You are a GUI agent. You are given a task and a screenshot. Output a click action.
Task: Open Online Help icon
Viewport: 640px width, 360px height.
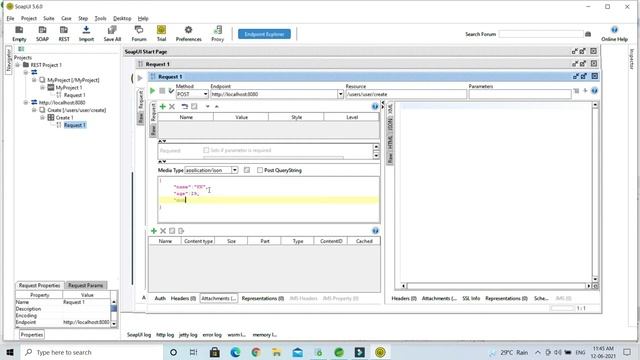tap(614, 33)
